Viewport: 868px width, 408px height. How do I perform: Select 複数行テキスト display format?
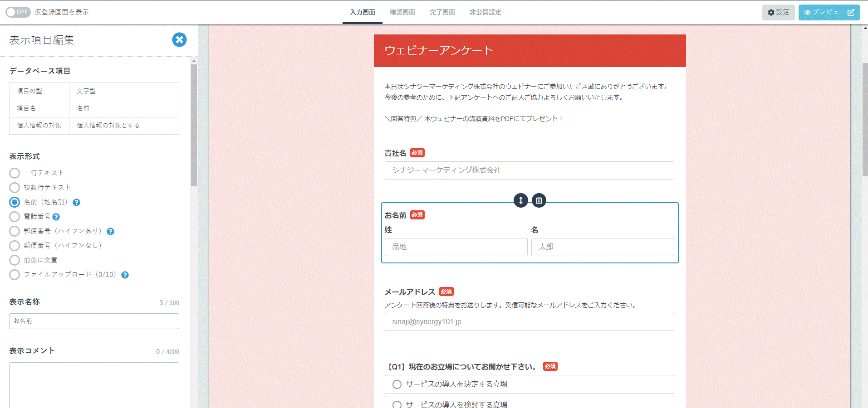tap(15, 188)
